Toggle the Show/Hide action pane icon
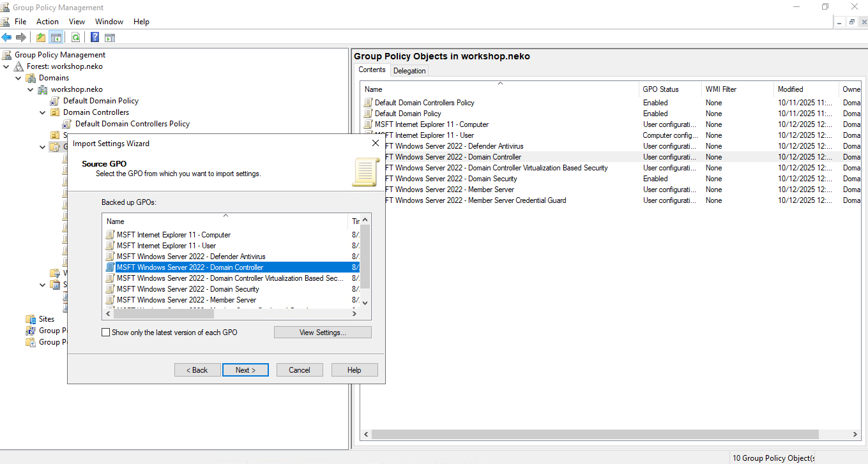 [110, 37]
